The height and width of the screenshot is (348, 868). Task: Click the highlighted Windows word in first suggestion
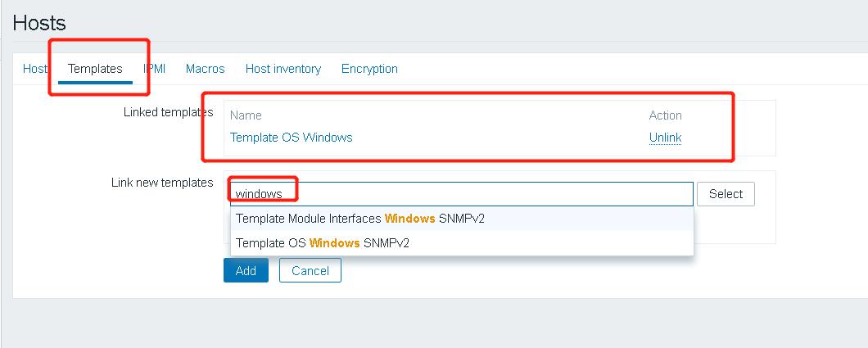[x=409, y=219]
